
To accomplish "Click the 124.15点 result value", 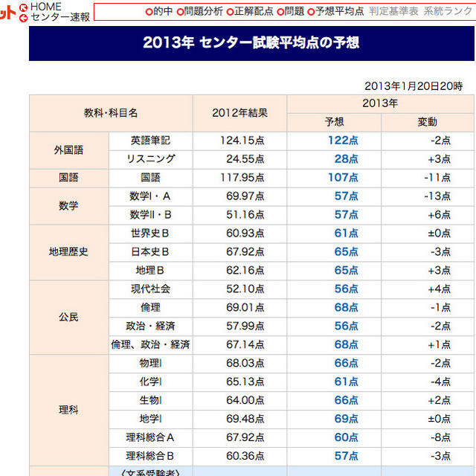I will click(x=242, y=141).
